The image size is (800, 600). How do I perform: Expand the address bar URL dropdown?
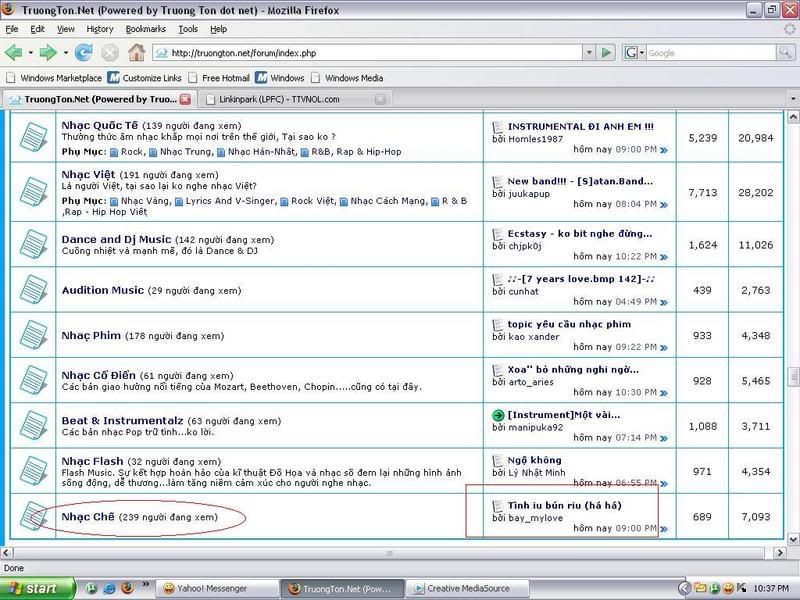click(x=589, y=53)
